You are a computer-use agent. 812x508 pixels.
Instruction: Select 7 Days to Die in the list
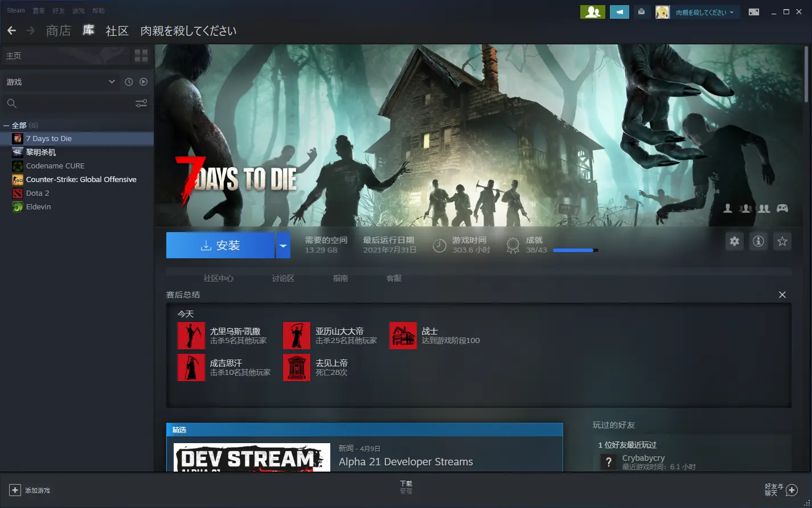[x=77, y=138]
